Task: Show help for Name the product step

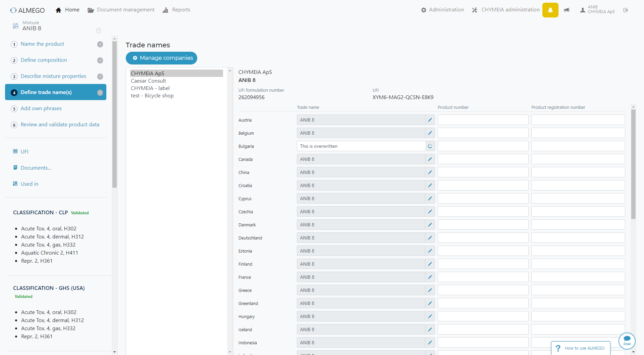Action: point(100,44)
